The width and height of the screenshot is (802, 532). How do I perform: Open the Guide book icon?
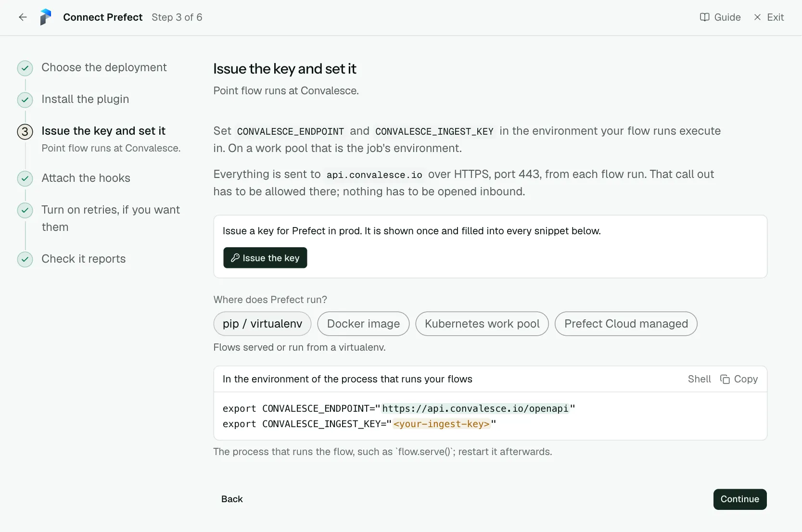pos(704,17)
